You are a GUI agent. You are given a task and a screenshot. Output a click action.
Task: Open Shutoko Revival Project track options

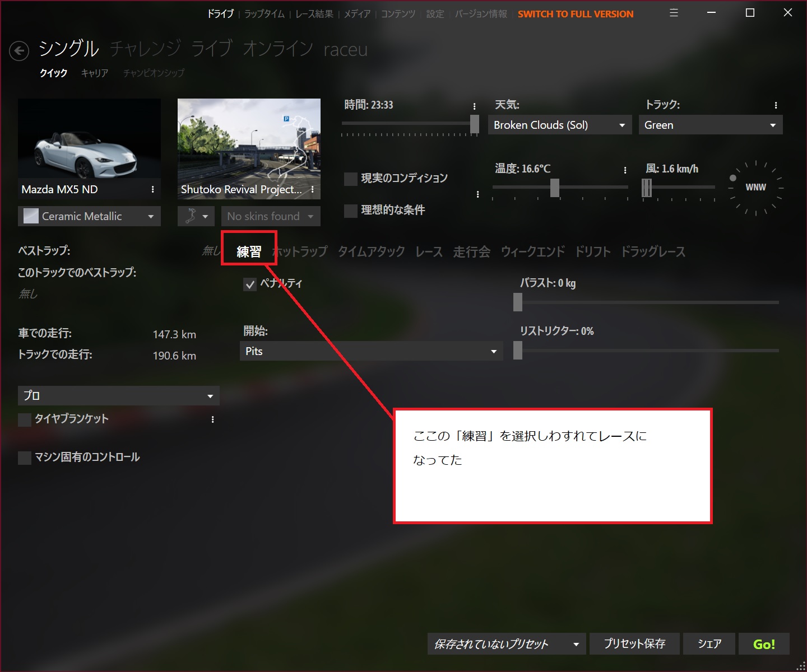tap(312, 189)
